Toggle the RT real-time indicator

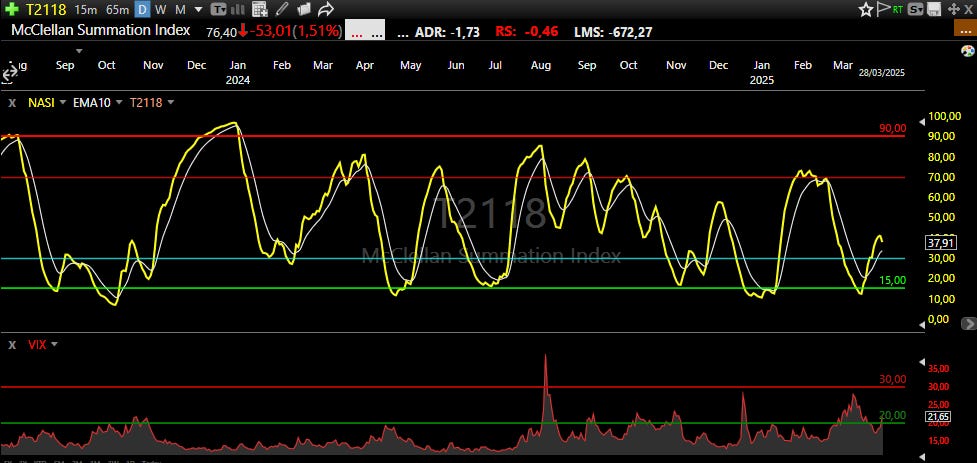coord(898,9)
